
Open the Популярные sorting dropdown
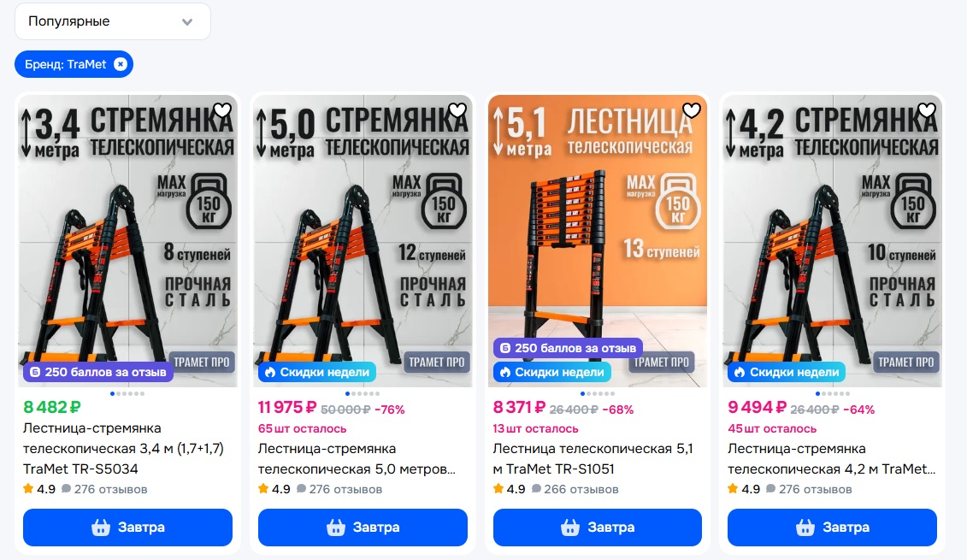point(112,21)
